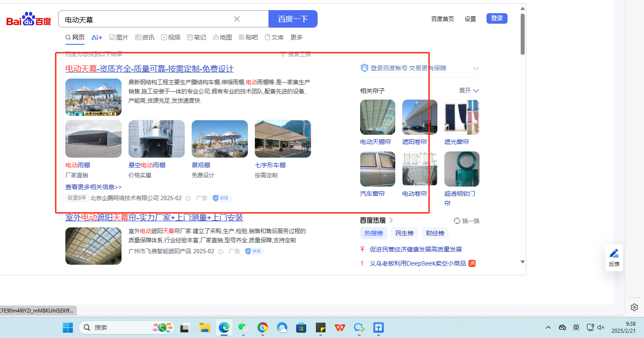Switch to the 笔记 tab
The image size is (644, 338).
click(x=197, y=37)
